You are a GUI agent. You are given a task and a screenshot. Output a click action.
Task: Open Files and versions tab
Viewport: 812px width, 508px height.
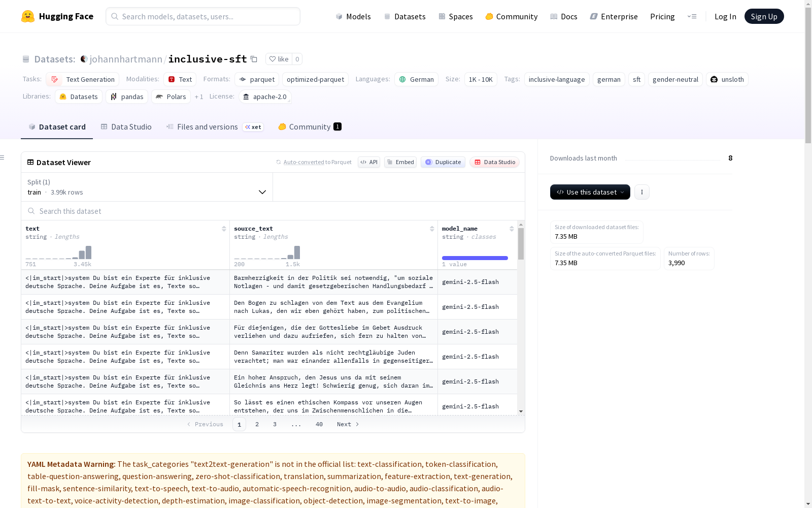215,127
